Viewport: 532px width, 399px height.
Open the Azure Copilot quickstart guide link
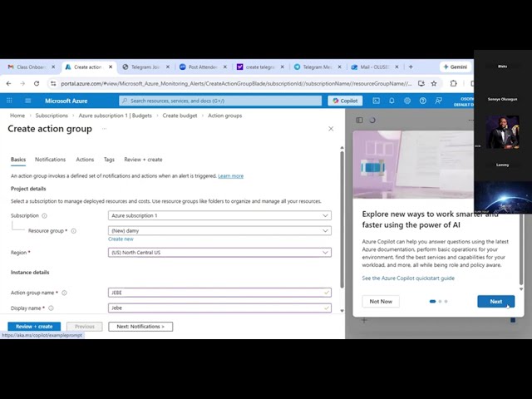(x=408, y=278)
